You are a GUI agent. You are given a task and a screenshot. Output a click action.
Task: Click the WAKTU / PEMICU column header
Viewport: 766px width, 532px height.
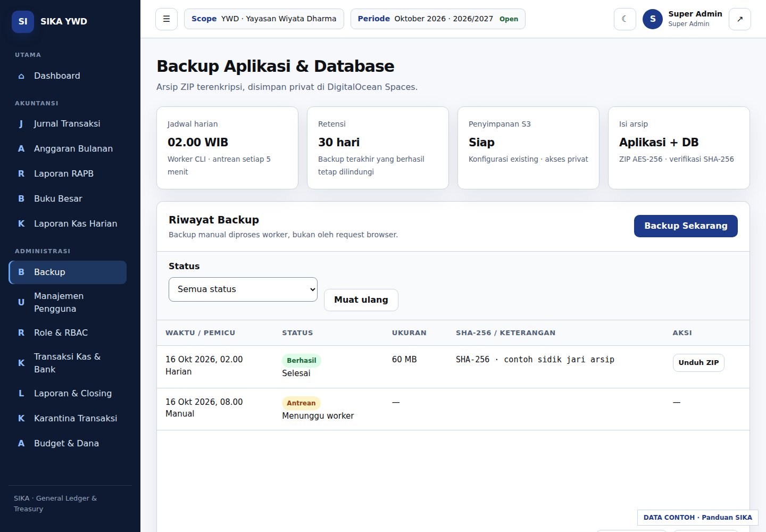pos(200,333)
